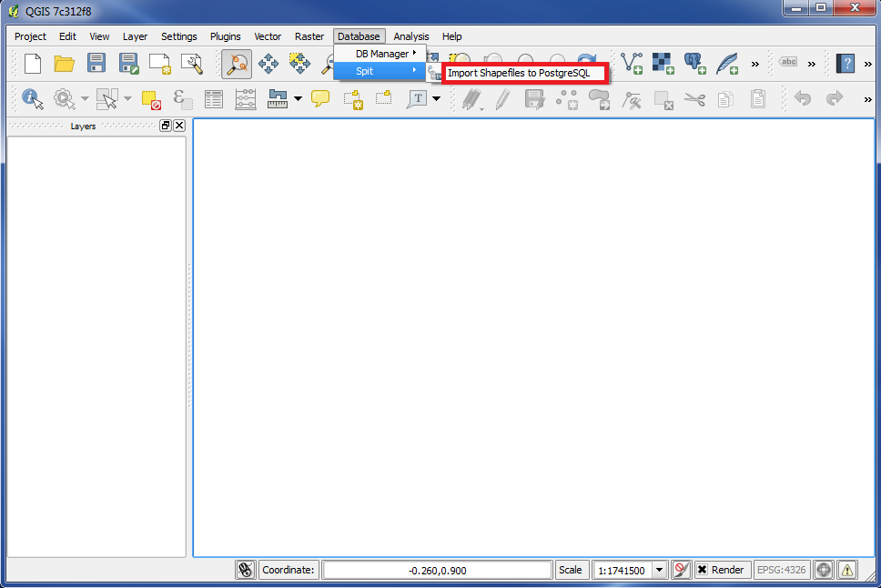This screenshot has height=588, width=881.
Task: Click the stop map rendering icon
Action: tap(681, 570)
